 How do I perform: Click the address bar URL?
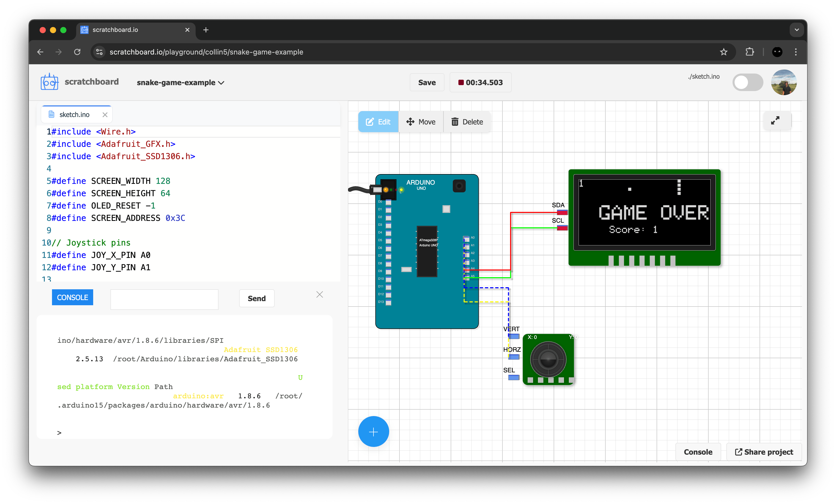tap(206, 52)
